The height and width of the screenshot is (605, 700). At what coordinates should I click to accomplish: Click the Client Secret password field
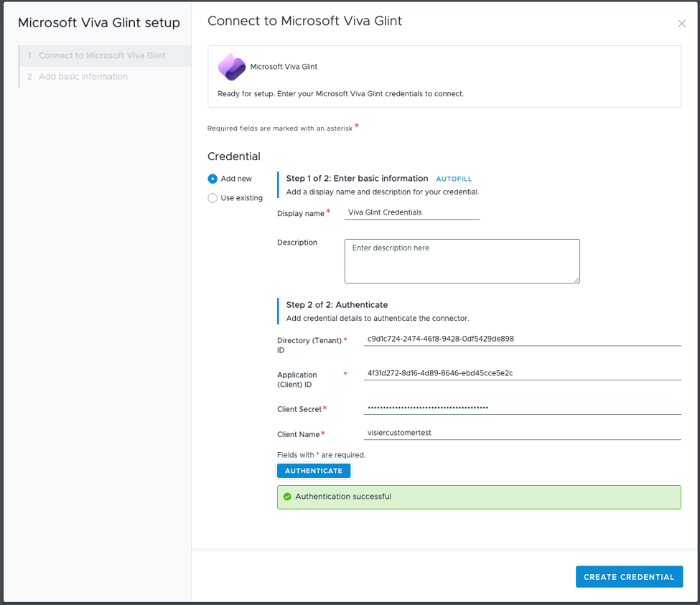point(523,408)
